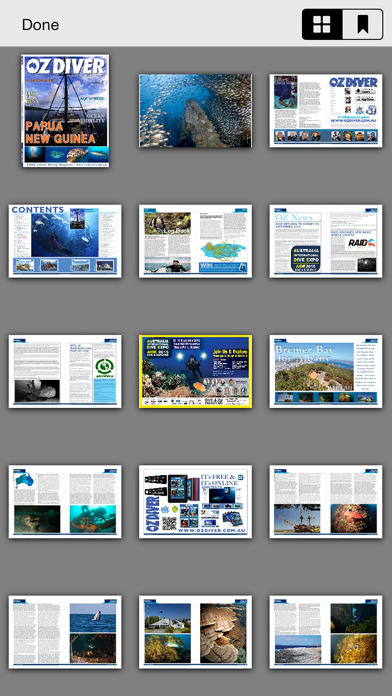Open the spread with house and coral photos
Screen dimensions: 392x696
pos(195,632)
